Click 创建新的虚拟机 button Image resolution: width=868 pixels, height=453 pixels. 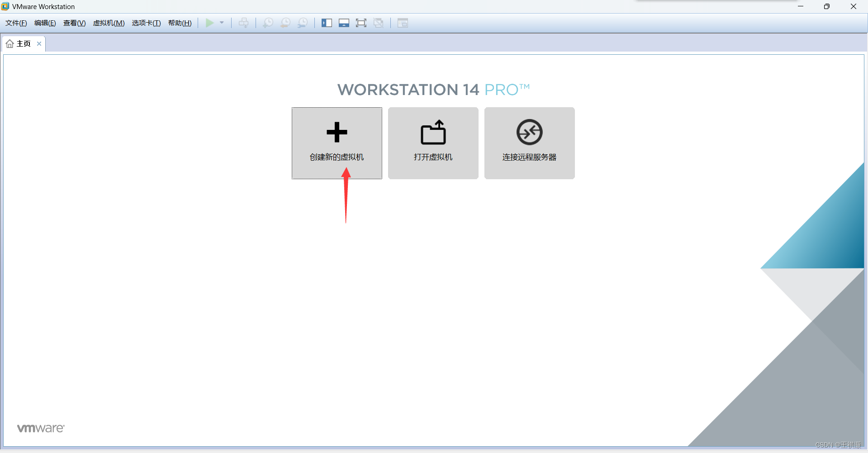(337, 143)
